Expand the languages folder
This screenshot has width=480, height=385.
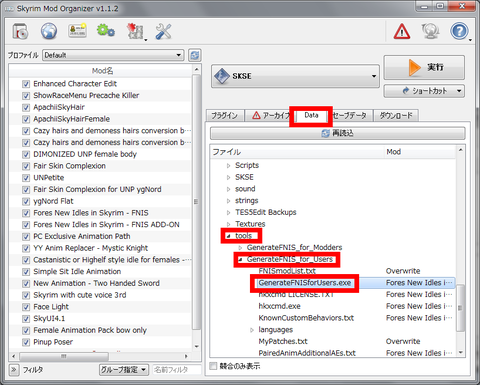252,330
